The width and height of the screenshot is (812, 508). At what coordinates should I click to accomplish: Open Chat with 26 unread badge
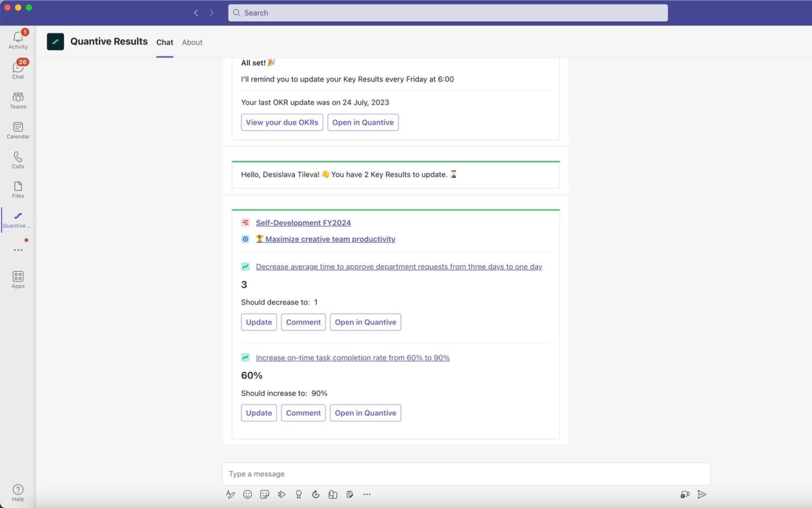[x=18, y=70]
